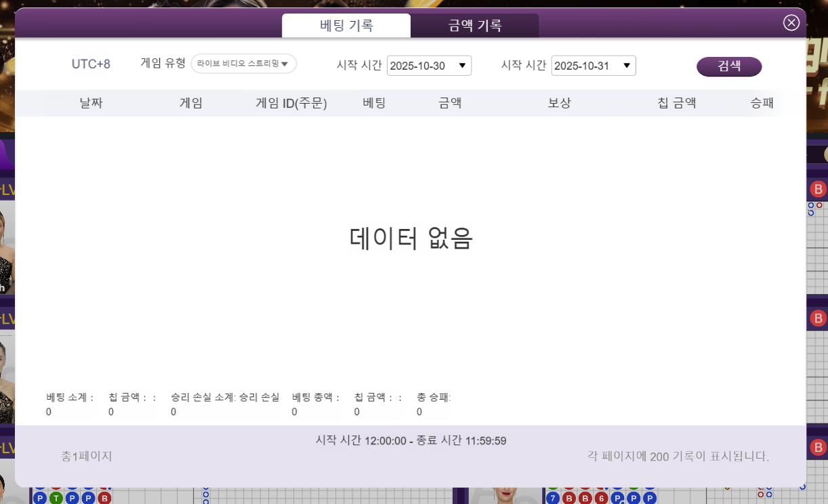The height and width of the screenshot is (504, 828).
Task: Click the lowest red B icon on right edge
Action: (819, 447)
